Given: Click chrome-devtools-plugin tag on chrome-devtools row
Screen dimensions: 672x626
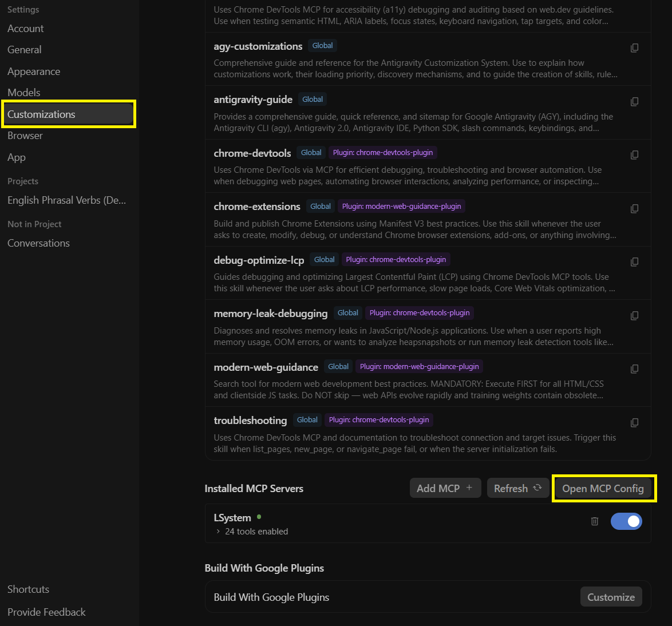Looking at the screenshot, I should tap(383, 153).
